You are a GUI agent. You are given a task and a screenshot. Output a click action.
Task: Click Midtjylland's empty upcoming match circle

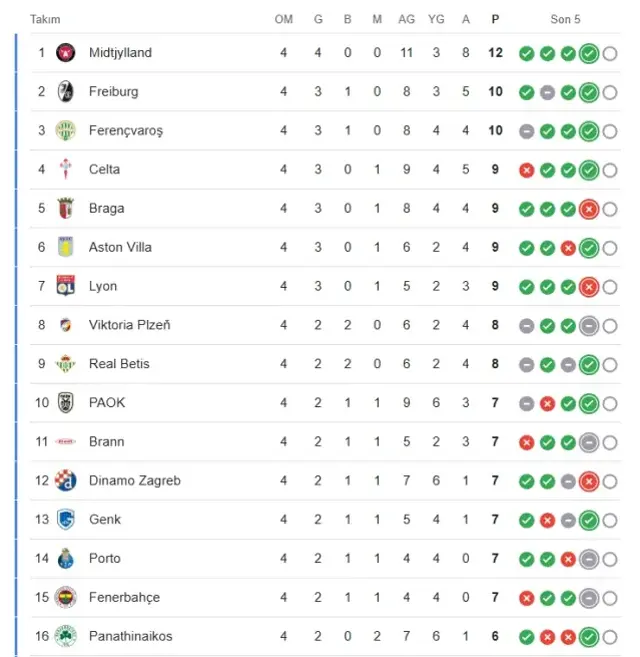pos(610,53)
